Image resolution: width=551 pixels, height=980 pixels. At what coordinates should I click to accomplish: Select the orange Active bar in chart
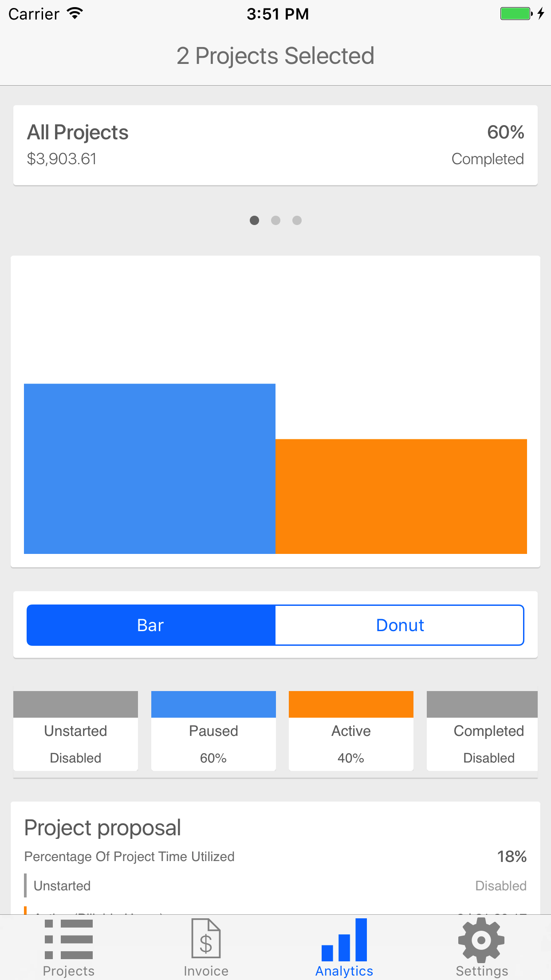[x=401, y=496]
